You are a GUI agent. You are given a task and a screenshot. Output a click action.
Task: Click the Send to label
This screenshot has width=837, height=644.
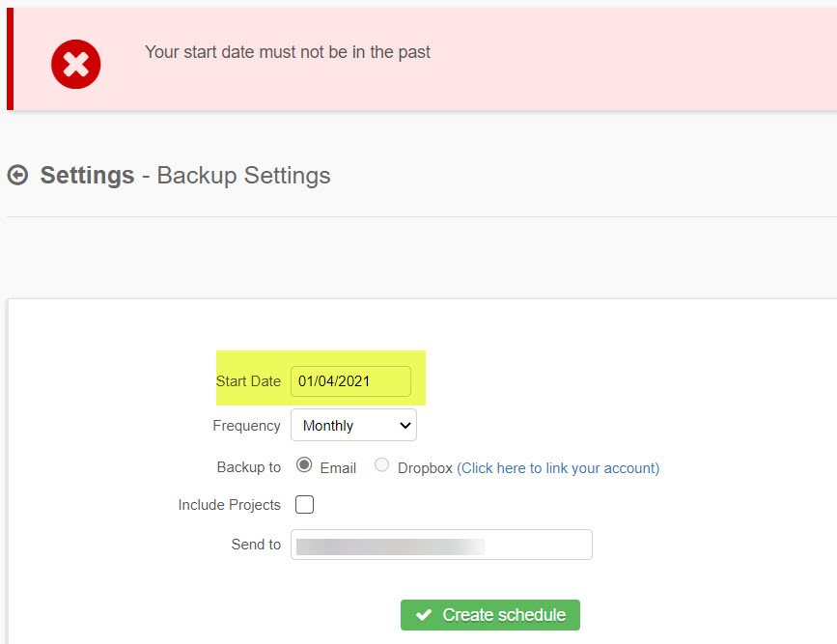click(256, 545)
